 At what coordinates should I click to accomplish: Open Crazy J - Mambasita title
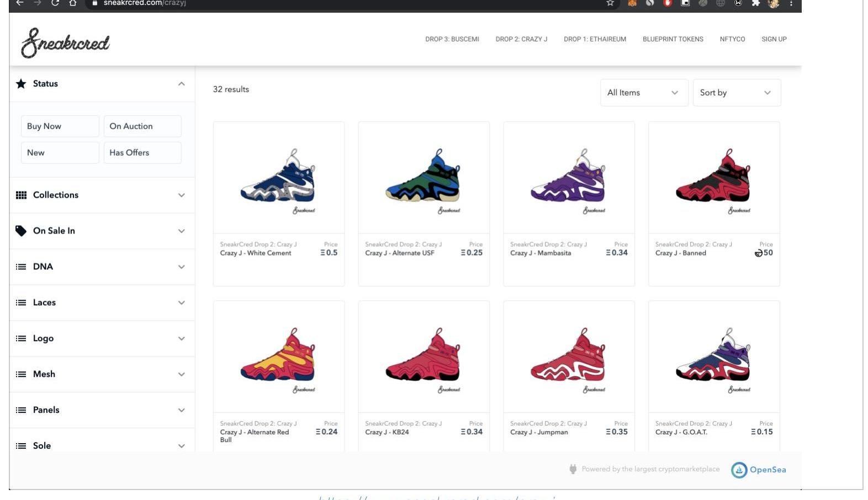[x=541, y=253]
